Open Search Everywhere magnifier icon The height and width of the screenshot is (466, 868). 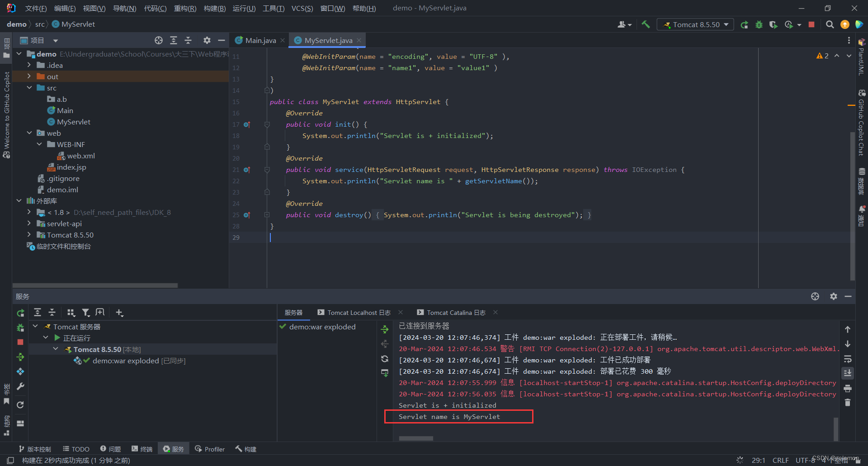[x=830, y=24]
